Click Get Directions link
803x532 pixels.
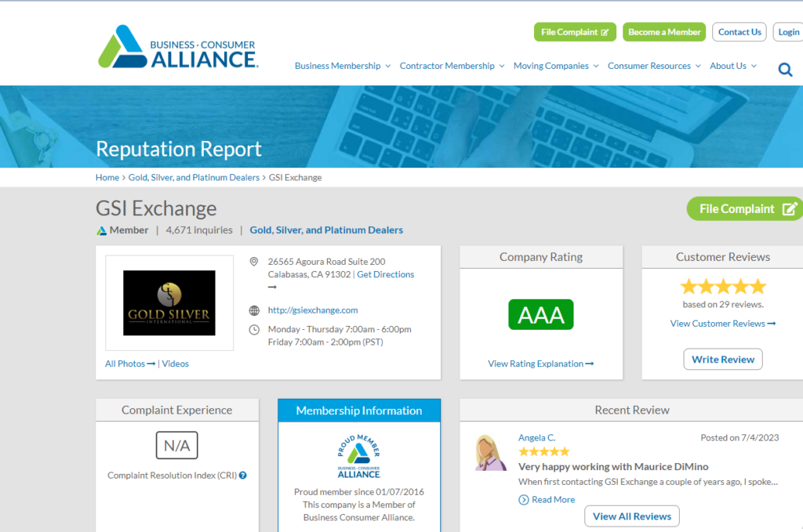(386, 274)
